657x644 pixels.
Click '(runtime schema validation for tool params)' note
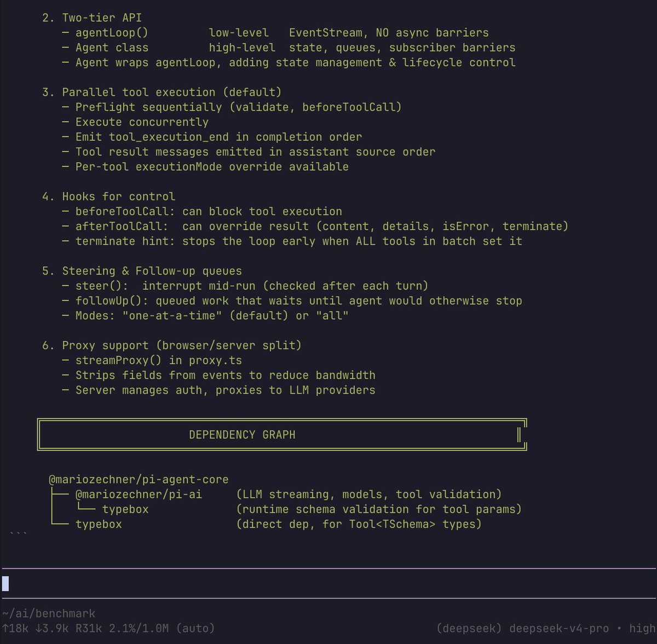coord(379,509)
